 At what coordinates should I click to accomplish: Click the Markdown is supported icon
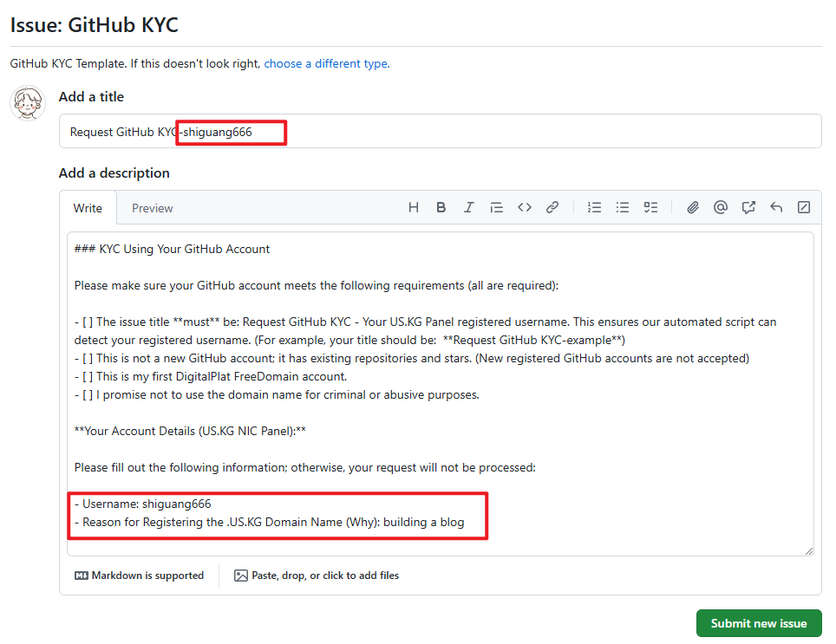click(81, 576)
